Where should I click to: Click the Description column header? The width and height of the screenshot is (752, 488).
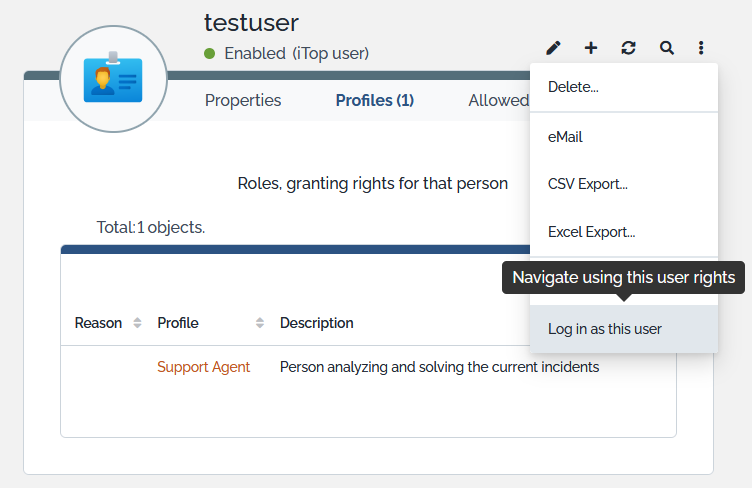pyautogui.click(x=316, y=323)
